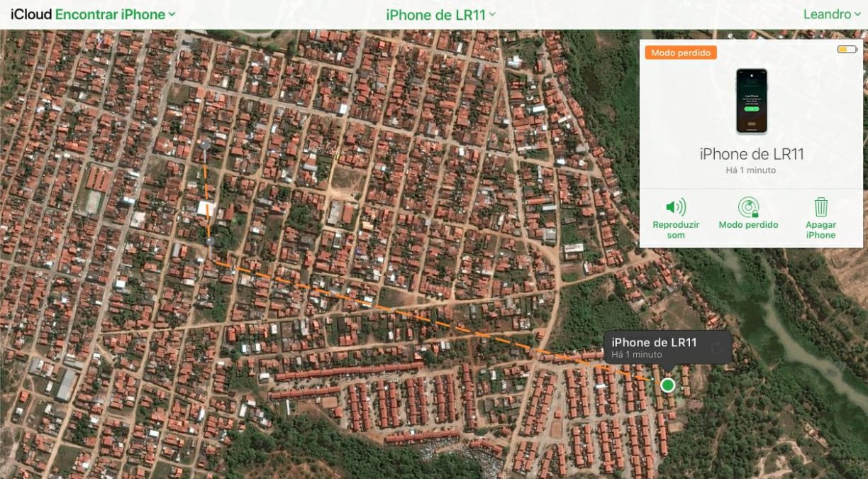Click the Apagar iPhone label
The image size is (868, 479).
coord(820,230)
